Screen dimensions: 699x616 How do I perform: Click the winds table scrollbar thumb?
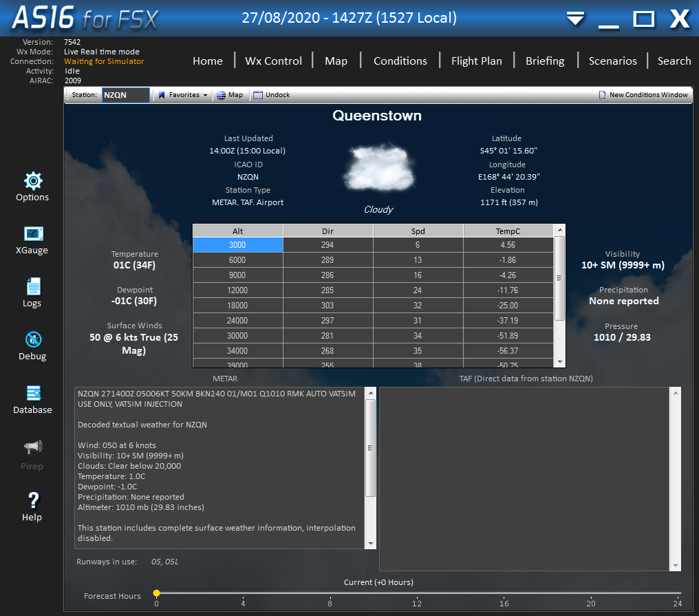tap(560, 278)
